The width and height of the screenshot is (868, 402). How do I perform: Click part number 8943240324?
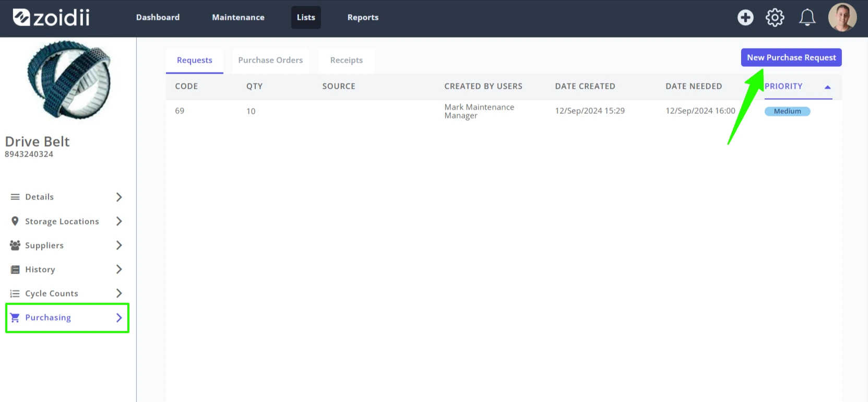29,154
